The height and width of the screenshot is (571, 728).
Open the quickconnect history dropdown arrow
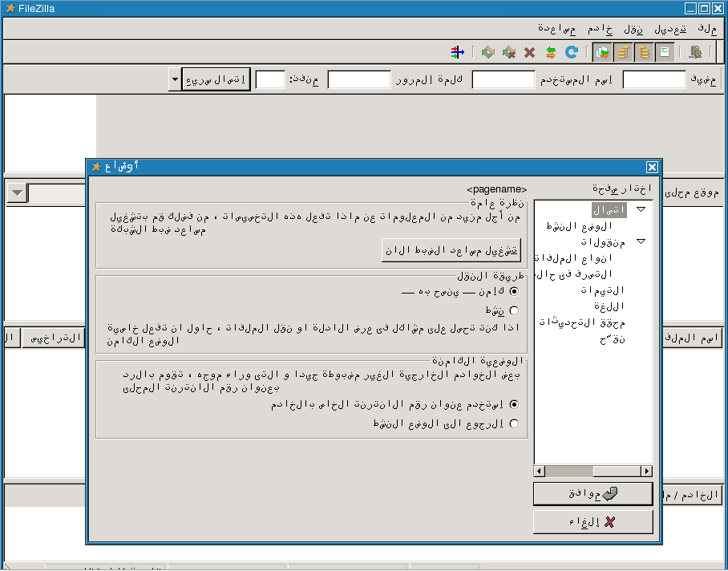[x=175, y=79]
